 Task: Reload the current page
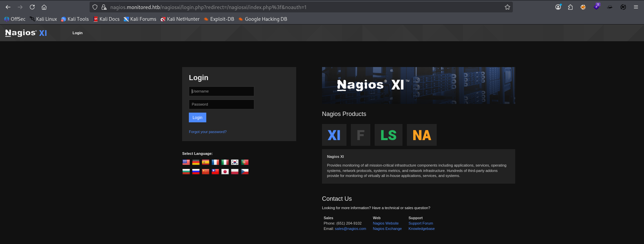point(32,7)
